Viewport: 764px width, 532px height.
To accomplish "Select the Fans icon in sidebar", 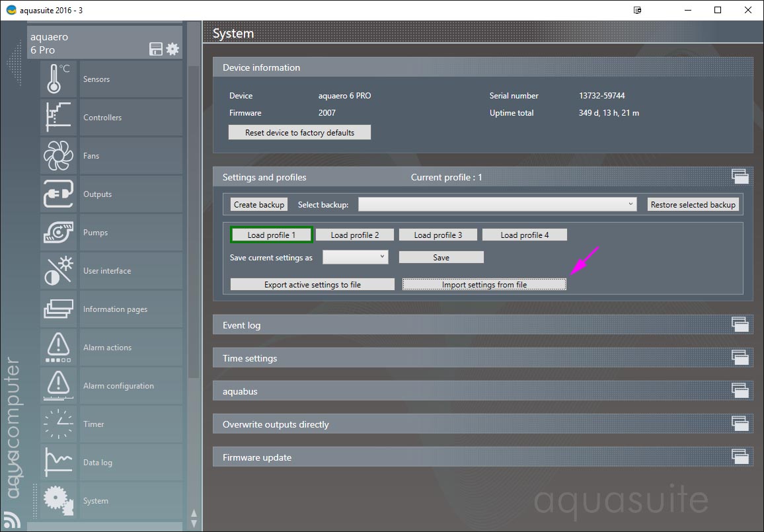I will [x=58, y=156].
